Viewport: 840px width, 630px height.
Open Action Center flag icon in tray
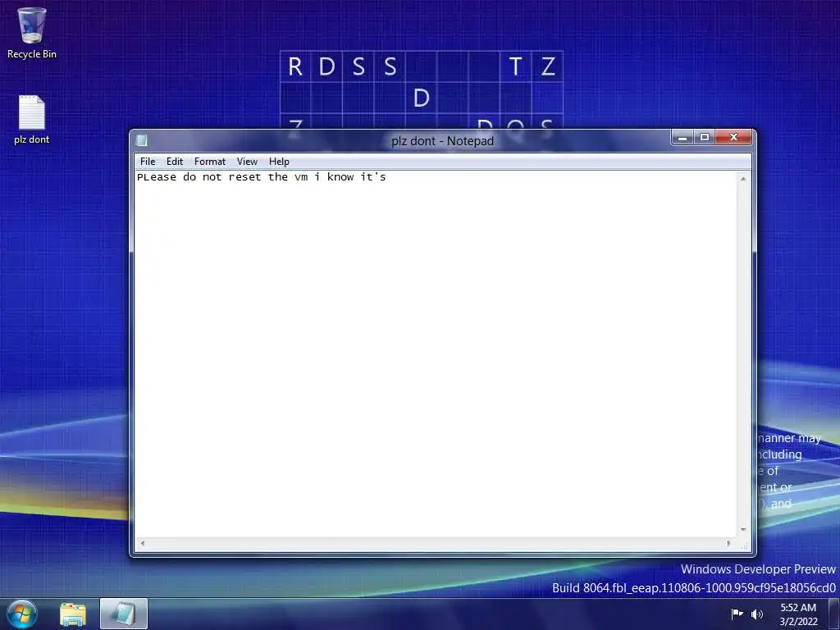[737, 614]
